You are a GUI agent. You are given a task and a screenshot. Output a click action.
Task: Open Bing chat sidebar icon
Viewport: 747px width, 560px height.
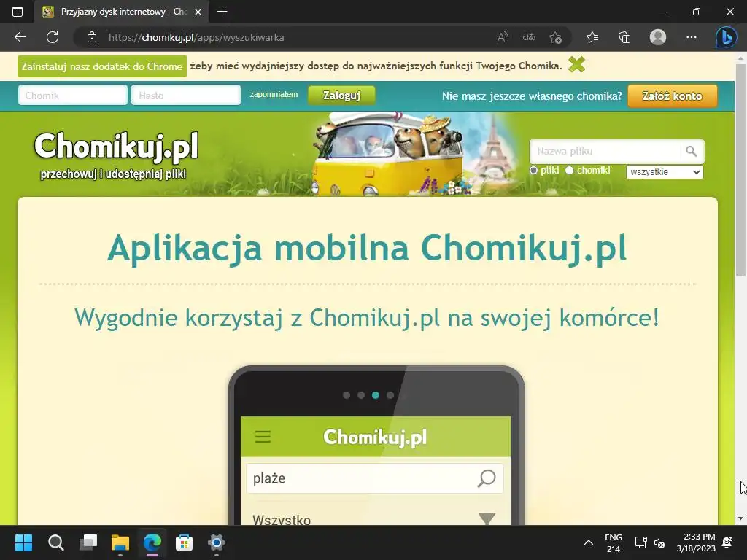pos(726,37)
